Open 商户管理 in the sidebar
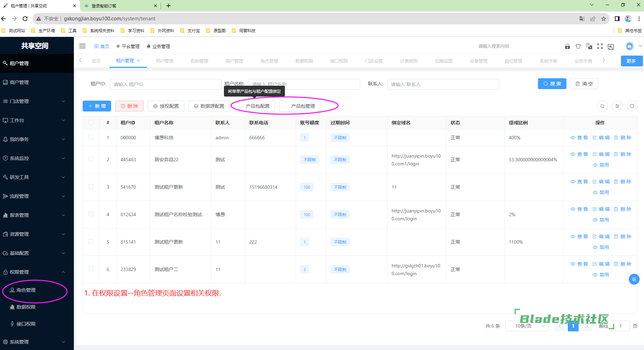This screenshot has height=350, width=644. point(37,82)
